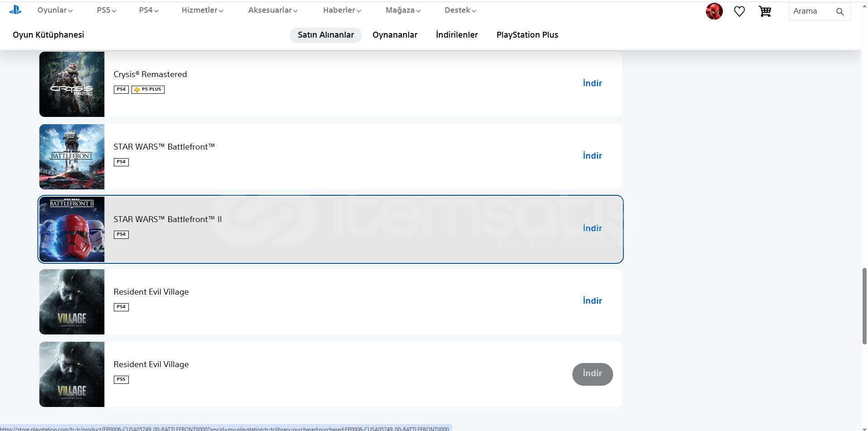Expand the PS5 dropdown menu
The width and height of the screenshot is (868, 431).
pyautogui.click(x=107, y=10)
